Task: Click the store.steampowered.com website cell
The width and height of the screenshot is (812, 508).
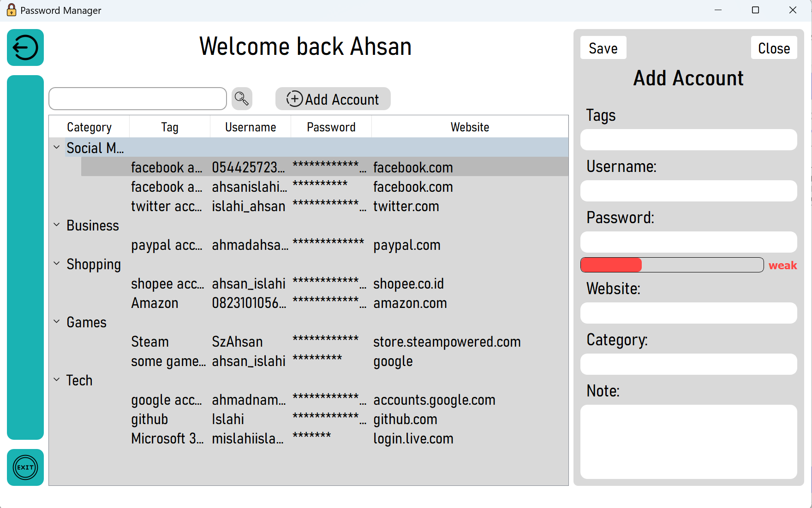Action: [x=447, y=342]
